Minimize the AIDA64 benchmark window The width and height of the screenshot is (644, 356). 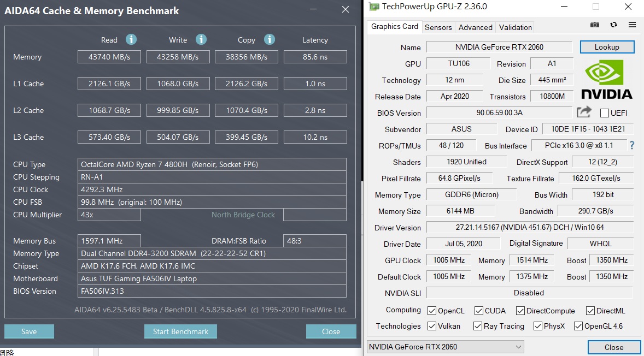coord(314,9)
